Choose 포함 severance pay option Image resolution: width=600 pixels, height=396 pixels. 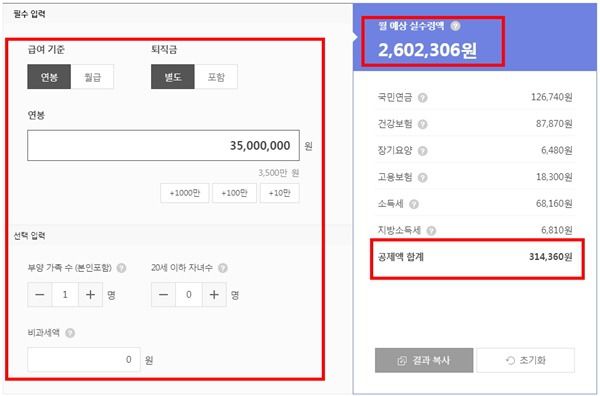tap(216, 77)
